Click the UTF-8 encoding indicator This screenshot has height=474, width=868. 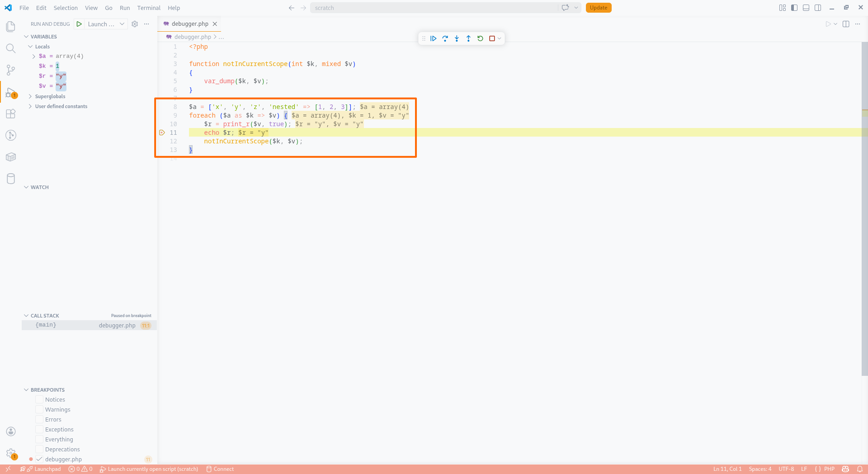(x=786, y=469)
